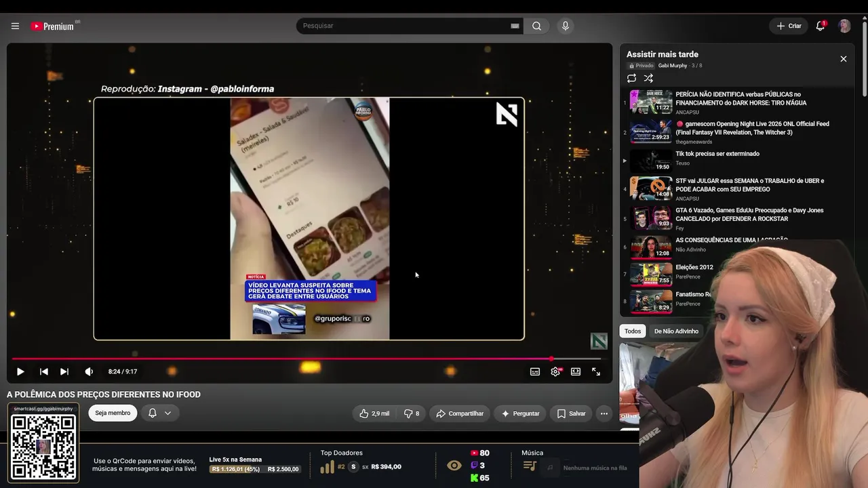Click the 2:59:23 gamescom thumbnail
868x488 pixels.
651,131
